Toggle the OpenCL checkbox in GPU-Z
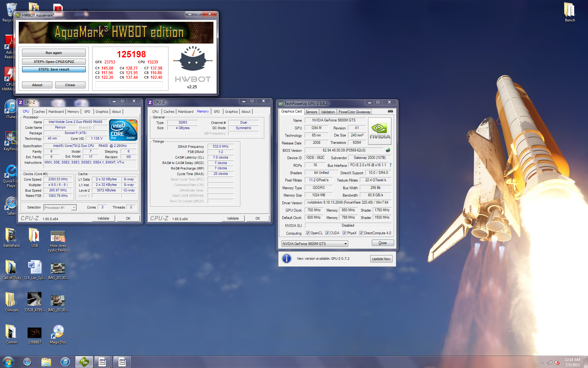The height and width of the screenshot is (368, 588). [x=308, y=233]
